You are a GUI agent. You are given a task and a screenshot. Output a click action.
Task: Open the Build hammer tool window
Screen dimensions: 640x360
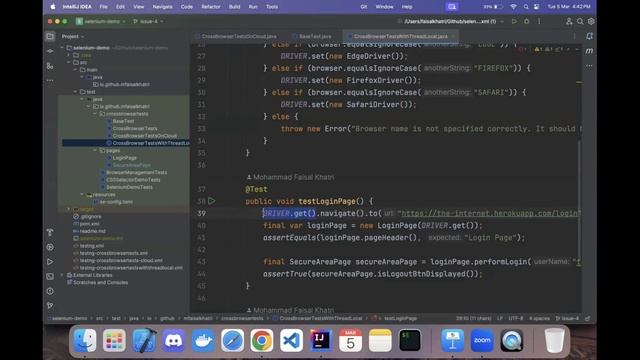50,232
